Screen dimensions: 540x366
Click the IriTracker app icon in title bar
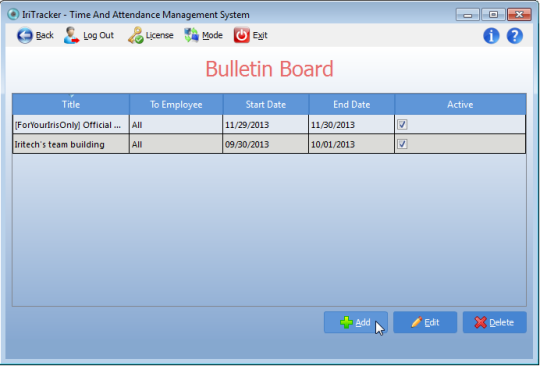(x=13, y=14)
